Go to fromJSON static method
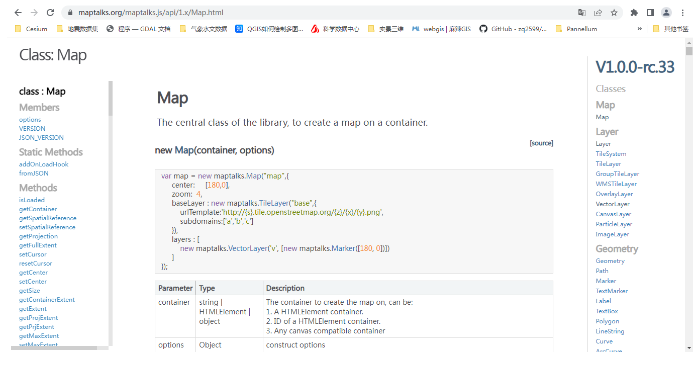 [33, 173]
